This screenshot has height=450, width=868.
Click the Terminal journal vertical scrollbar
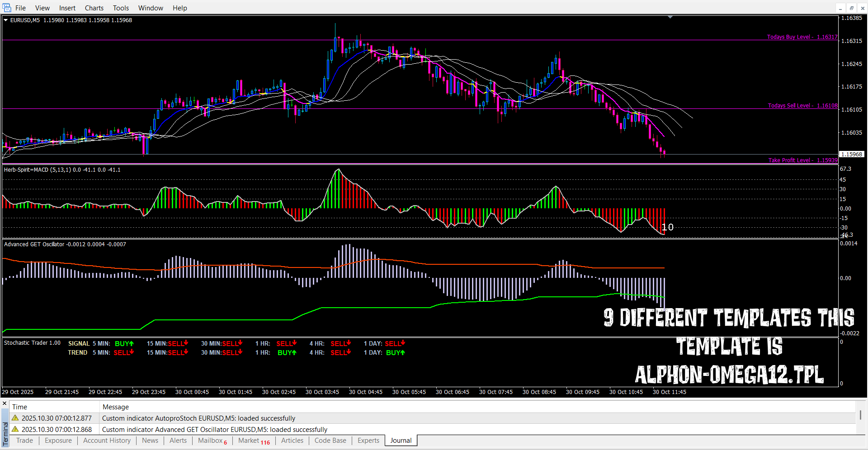[860, 415]
